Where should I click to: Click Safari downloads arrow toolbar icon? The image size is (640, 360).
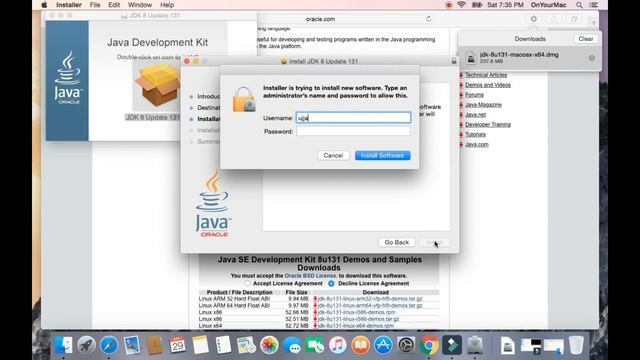pyautogui.click(x=533, y=19)
